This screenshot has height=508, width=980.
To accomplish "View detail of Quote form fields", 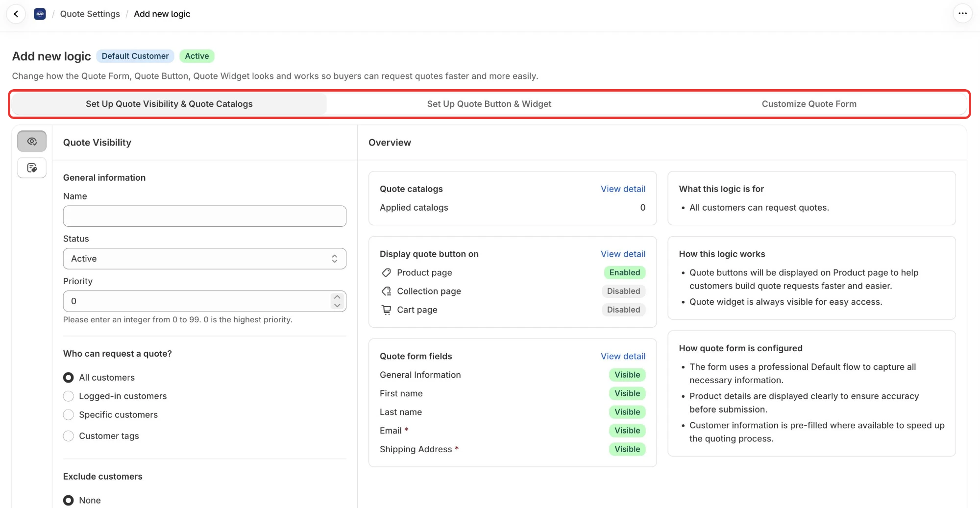I will pos(623,356).
